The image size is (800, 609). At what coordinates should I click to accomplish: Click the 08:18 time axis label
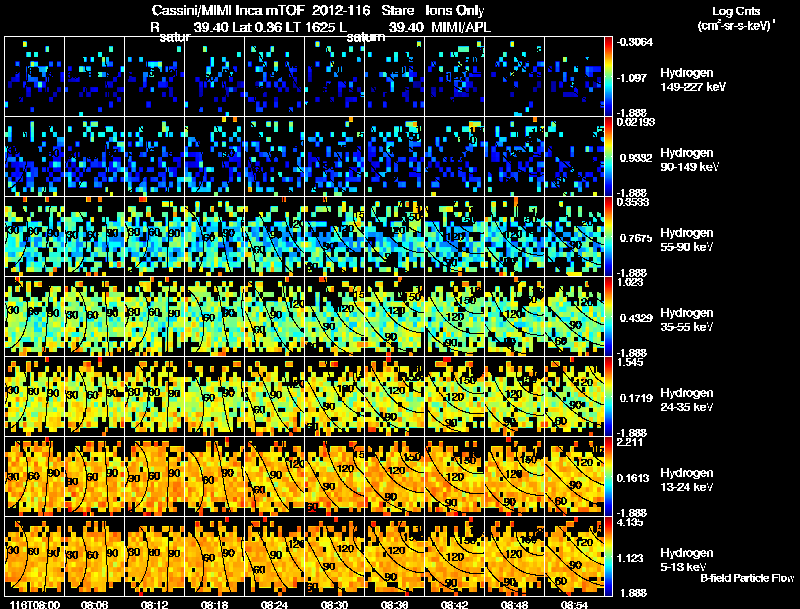coord(214,604)
